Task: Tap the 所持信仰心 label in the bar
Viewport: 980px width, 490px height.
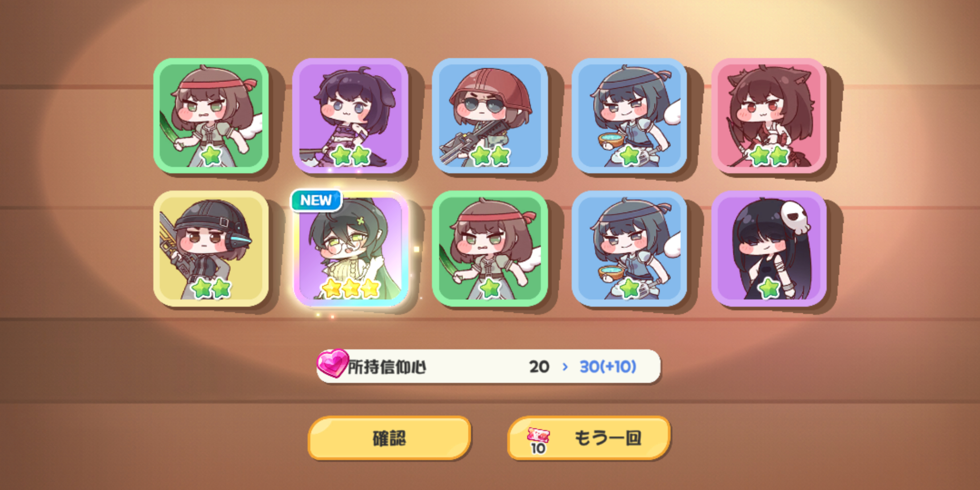Action: tap(387, 367)
